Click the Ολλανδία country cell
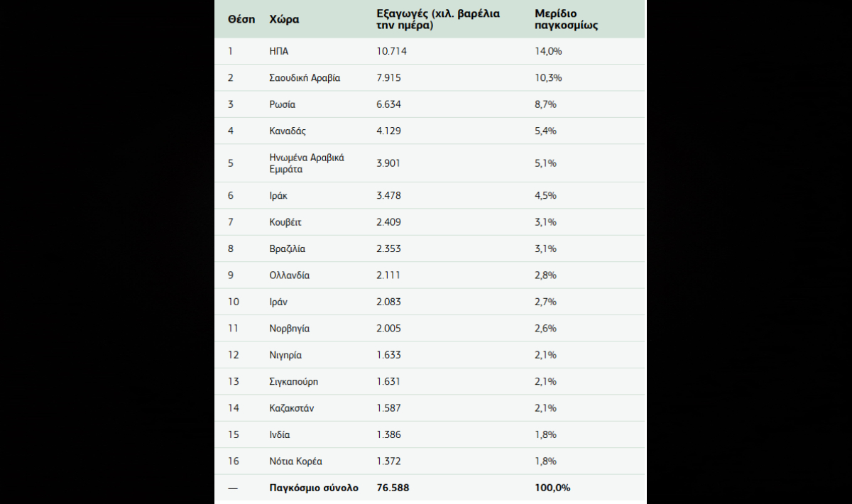Image resolution: width=852 pixels, height=504 pixels. (x=290, y=275)
